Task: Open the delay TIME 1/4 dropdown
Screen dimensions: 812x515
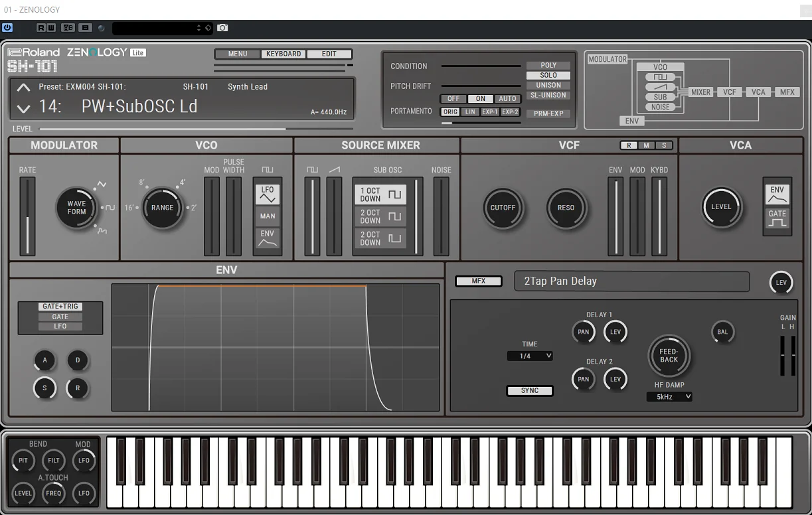Action: tap(530, 356)
